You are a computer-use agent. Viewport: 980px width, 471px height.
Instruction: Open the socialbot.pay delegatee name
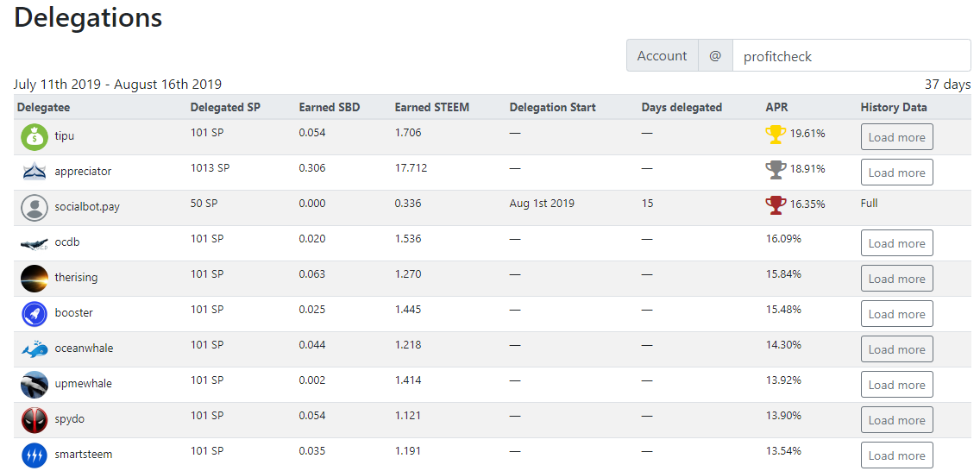(87, 206)
